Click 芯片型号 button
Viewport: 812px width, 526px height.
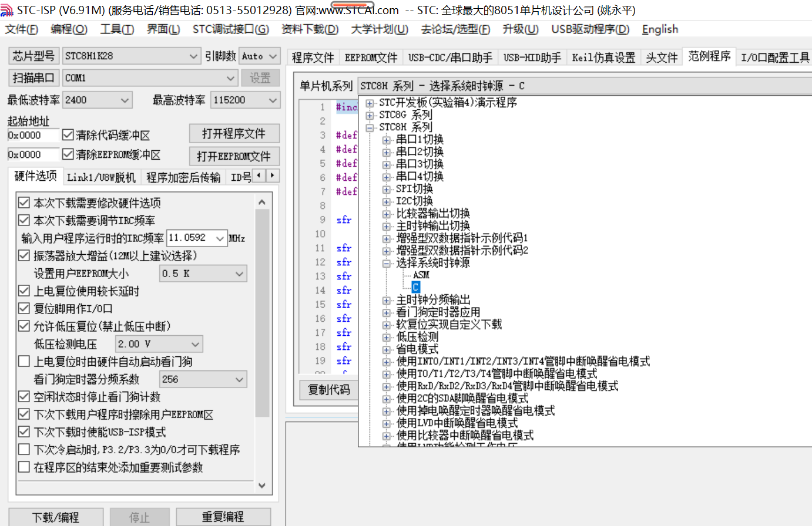pos(33,56)
